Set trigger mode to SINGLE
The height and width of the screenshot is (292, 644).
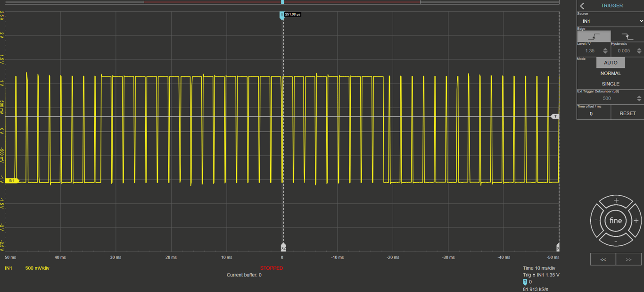click(611, 84)
